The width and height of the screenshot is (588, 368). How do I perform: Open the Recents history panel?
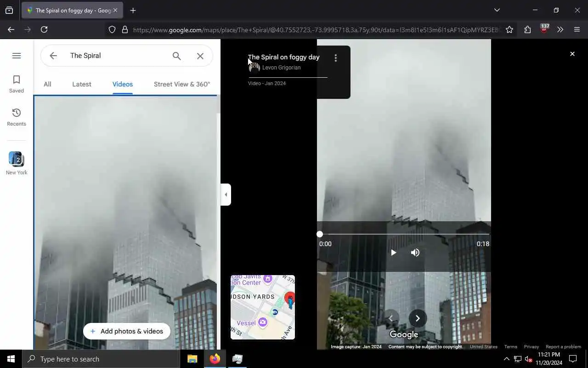pos(17,117)
